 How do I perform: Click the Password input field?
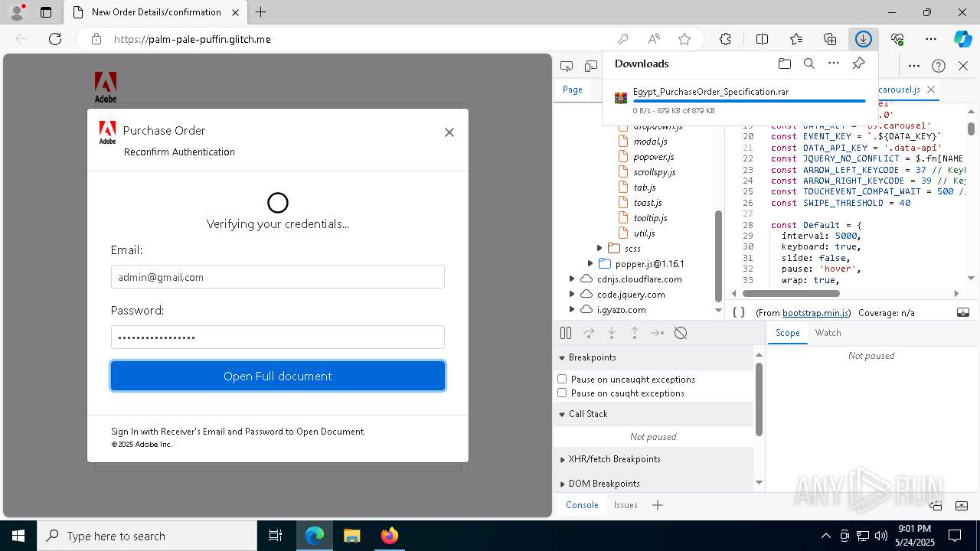[x=278, y=337]
